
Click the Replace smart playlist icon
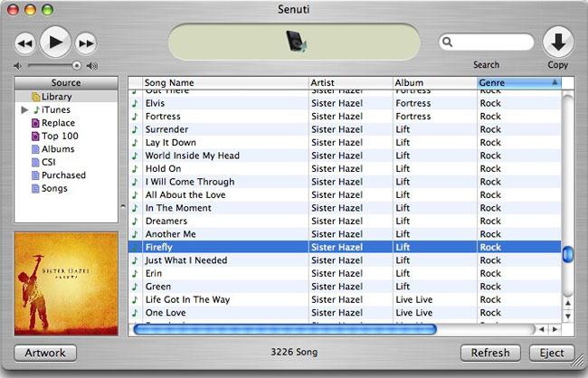click(x=35, y=123)
